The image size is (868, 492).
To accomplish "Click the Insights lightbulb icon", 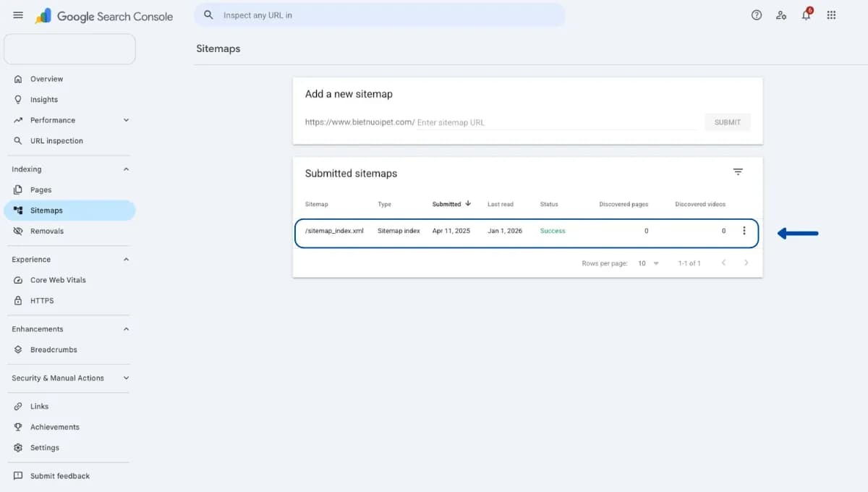I will [18, 99].
